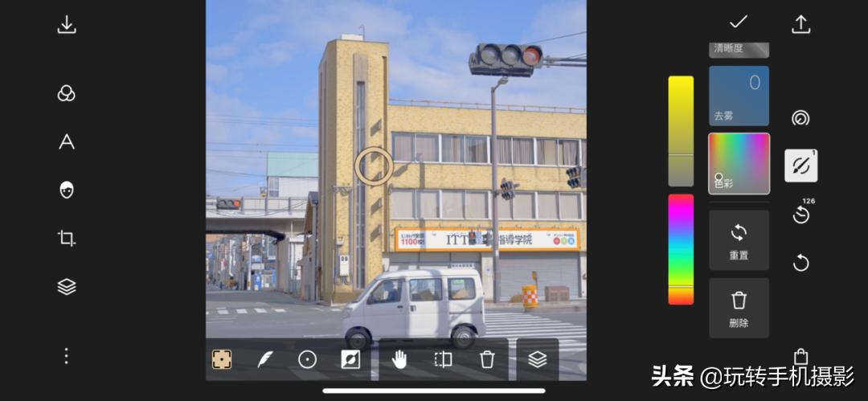Open history with the 126 counter icon

tap(801, 213)
